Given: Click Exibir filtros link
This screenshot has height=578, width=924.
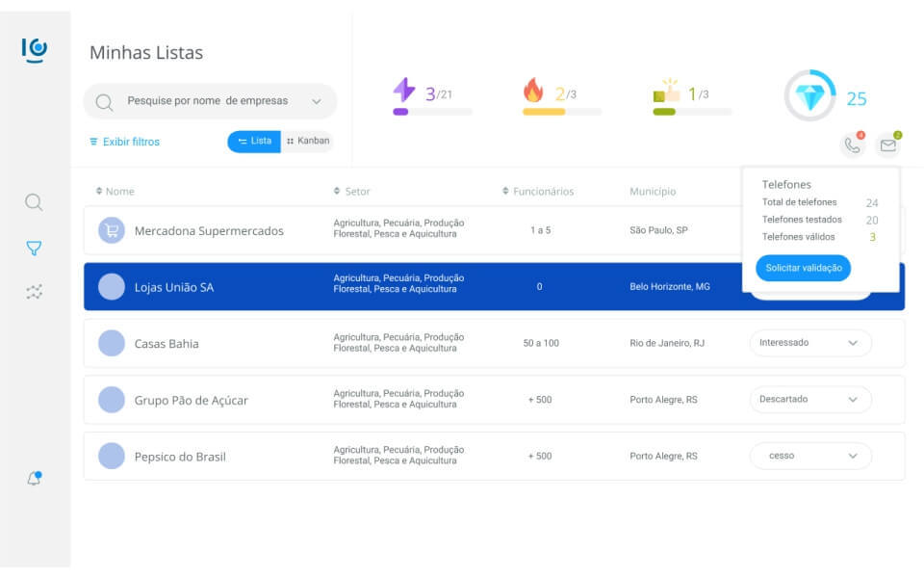Looking at the screenshot, I should (124, 142).
